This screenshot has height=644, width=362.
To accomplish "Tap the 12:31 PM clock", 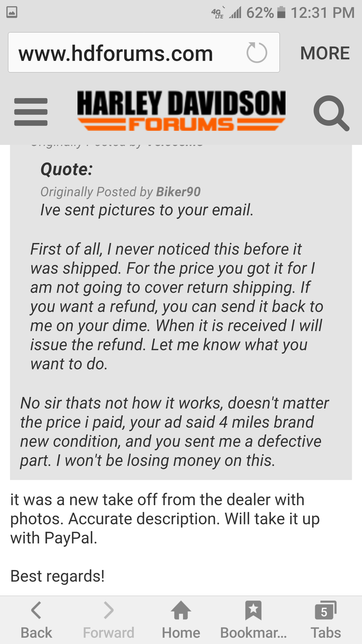I will [322, 13].
